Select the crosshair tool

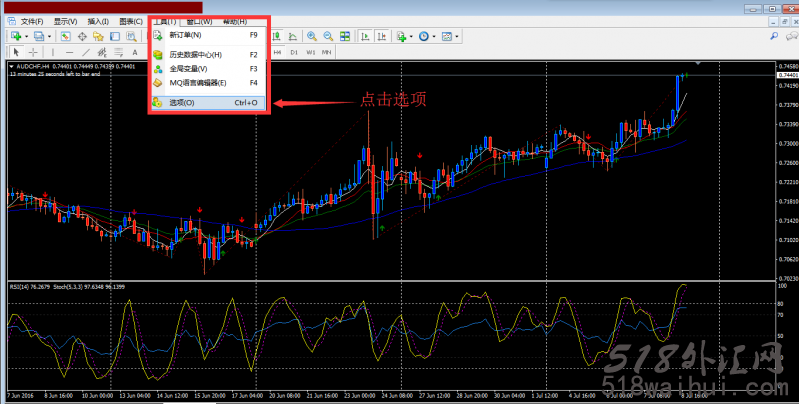click(x=33, y=52)
